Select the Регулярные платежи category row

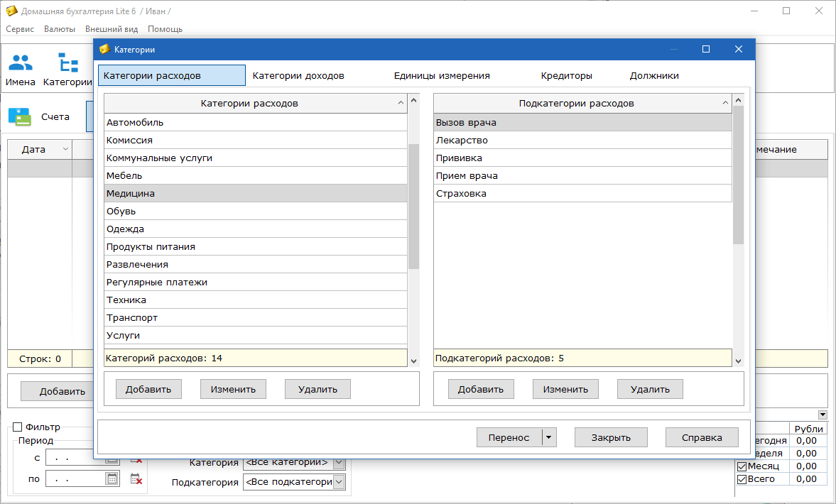256,282
